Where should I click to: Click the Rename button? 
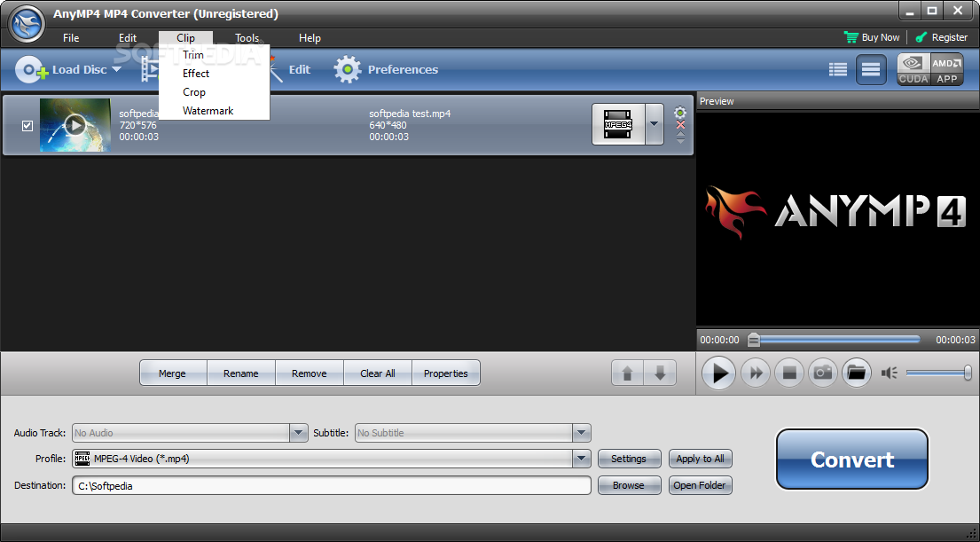[240, 373]
